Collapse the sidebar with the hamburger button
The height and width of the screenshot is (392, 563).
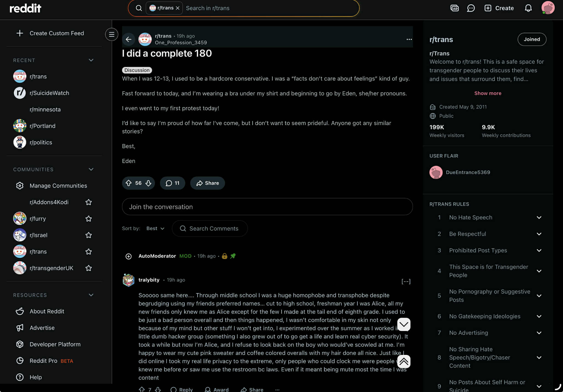point(111,34)
